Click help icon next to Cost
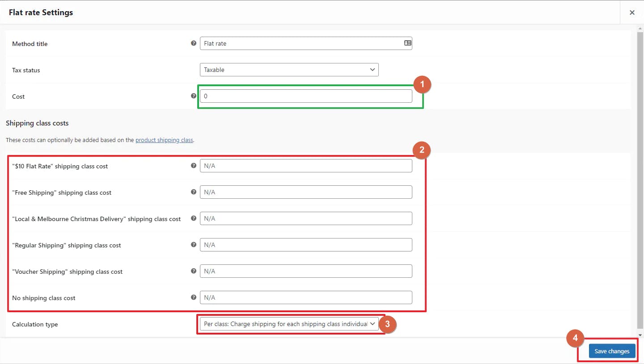Screen dimensions: 644x364 [194, 96]
